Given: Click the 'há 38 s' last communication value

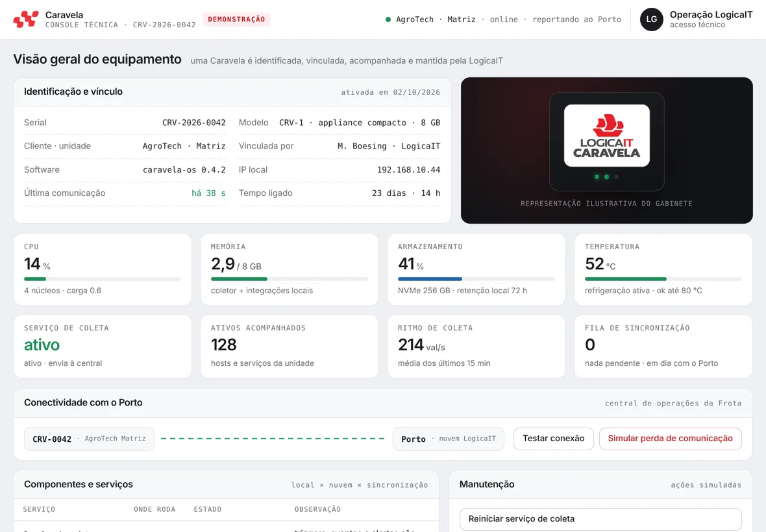Looking at the screenshot, I should tap(208, 193).
